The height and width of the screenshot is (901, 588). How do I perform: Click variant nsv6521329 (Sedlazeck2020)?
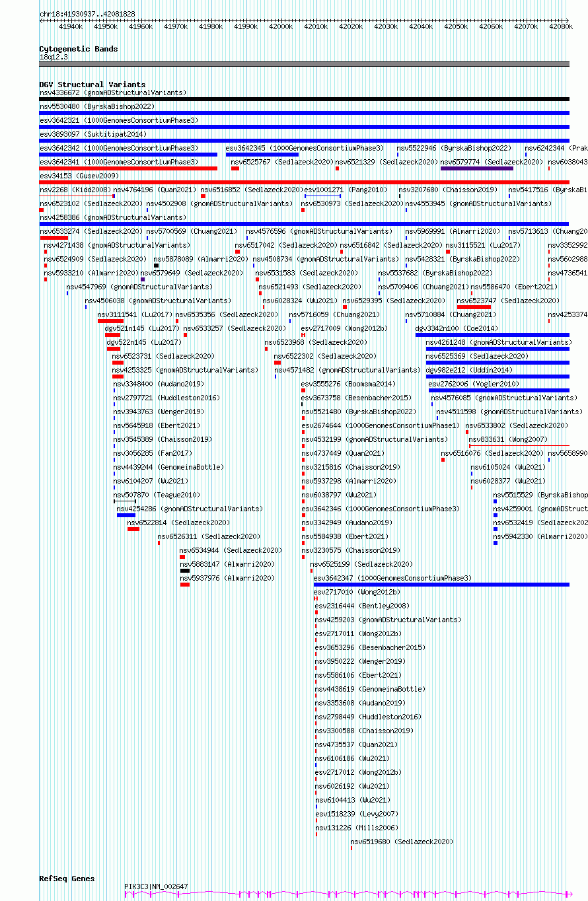pyautogui.click(x=386, y=162)
